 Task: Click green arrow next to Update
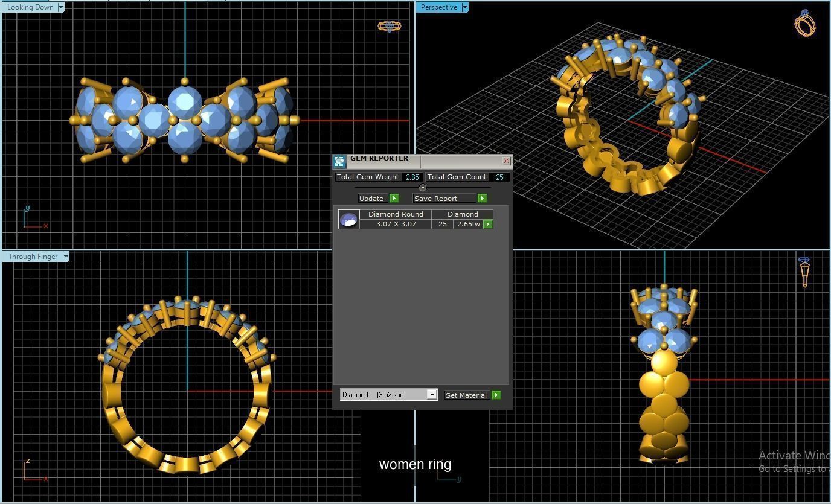point(394,199)
